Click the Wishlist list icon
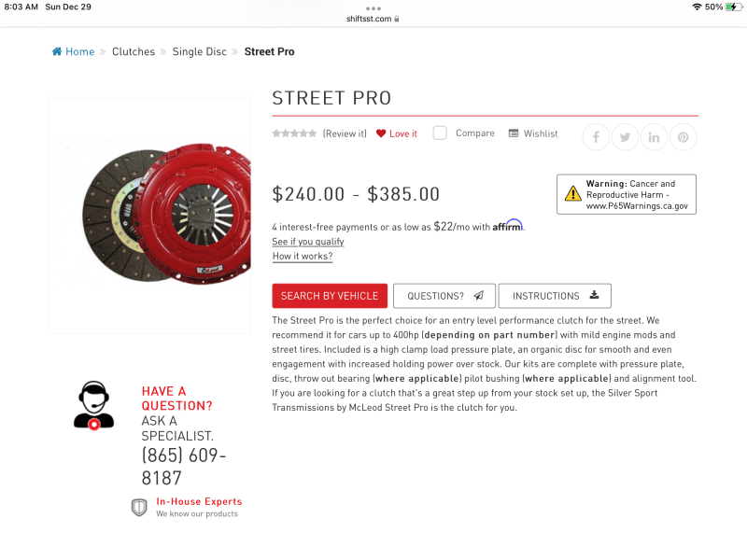The height and width of the screenshot is (560, 747). (514, 133)
